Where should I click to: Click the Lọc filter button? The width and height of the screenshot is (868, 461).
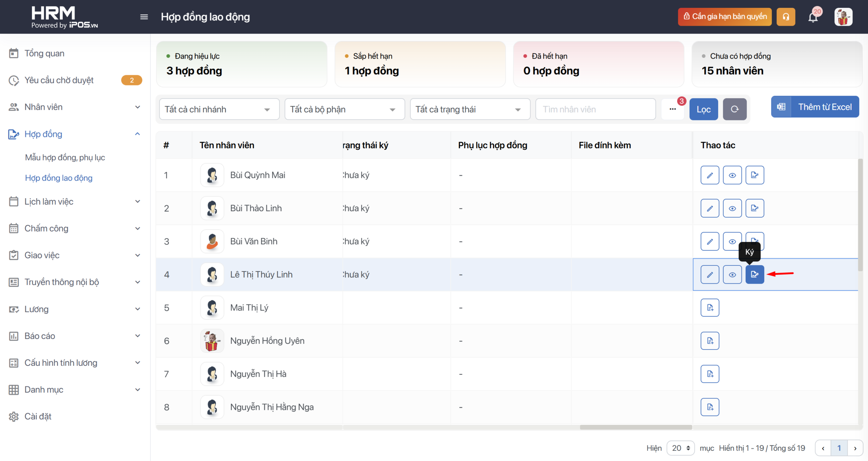click(x=704, y=109)
